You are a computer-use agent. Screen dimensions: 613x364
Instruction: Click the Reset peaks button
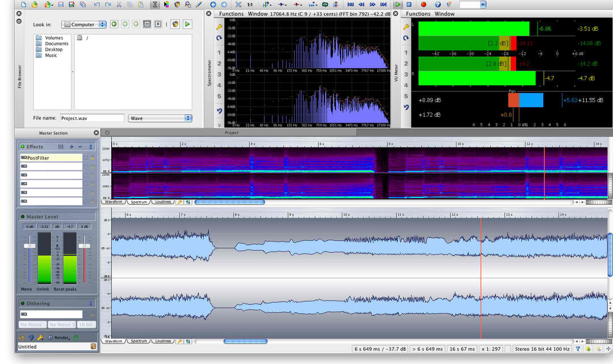66,289
